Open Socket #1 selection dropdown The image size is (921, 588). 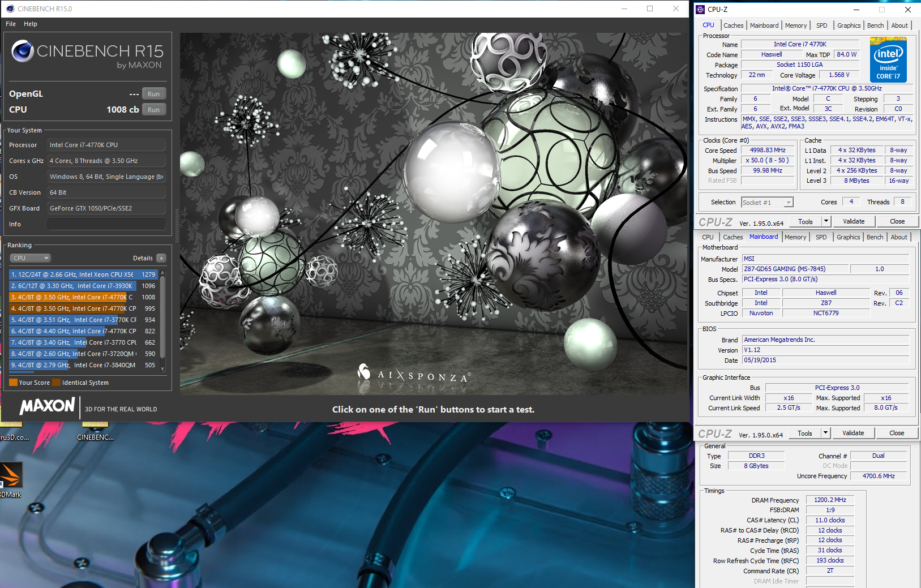tap(767, 202)
